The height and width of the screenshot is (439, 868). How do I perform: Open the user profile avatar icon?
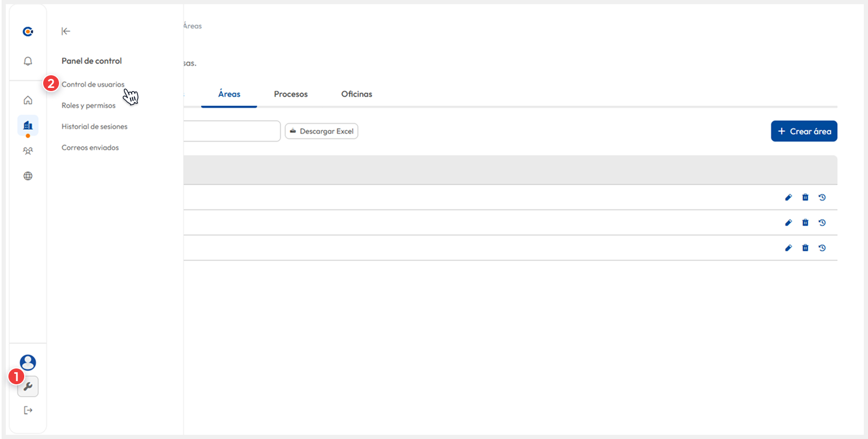pos(28,362)
